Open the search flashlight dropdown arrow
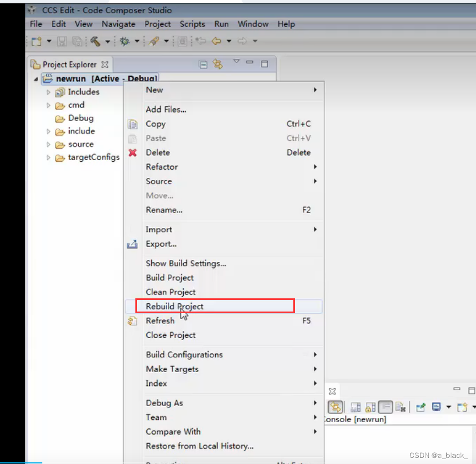The width and height of the screenshot is (476, 464). point(166,41)
